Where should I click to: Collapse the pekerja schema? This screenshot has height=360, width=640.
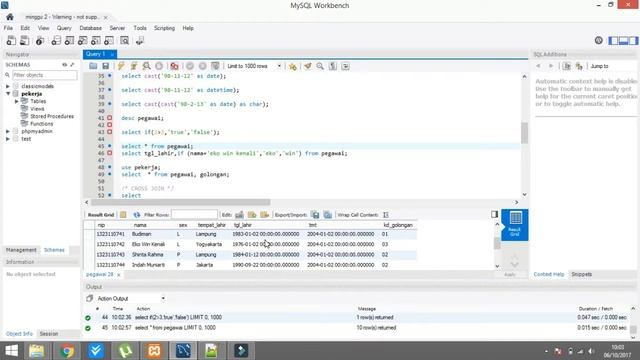click(8, 93)
